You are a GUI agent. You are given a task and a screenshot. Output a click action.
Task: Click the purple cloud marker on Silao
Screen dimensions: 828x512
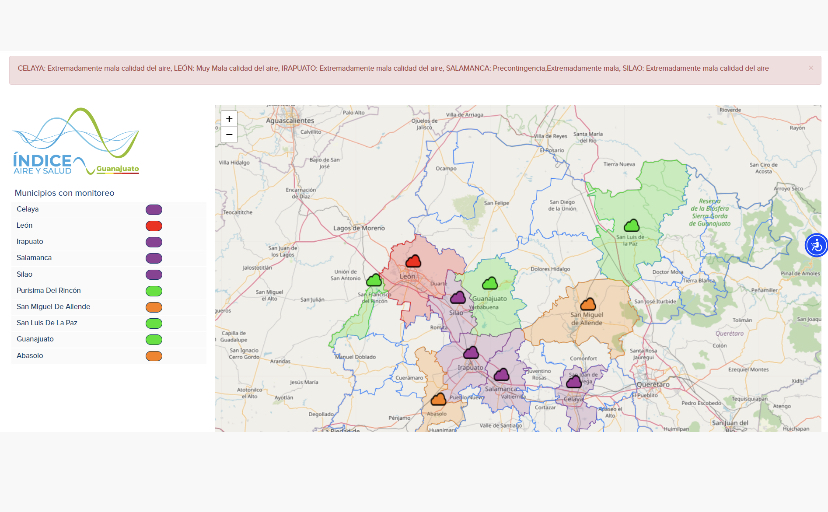[457, 298]
